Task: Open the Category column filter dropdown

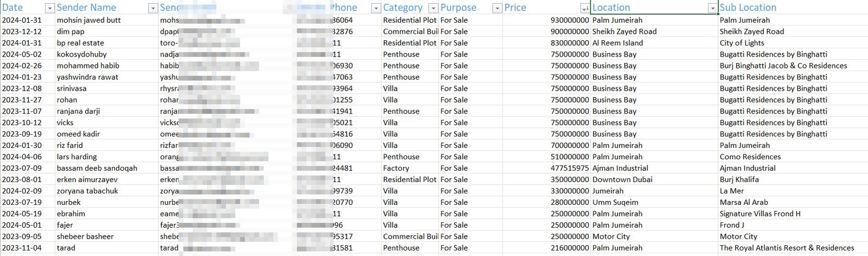Action: pos(433,8)
